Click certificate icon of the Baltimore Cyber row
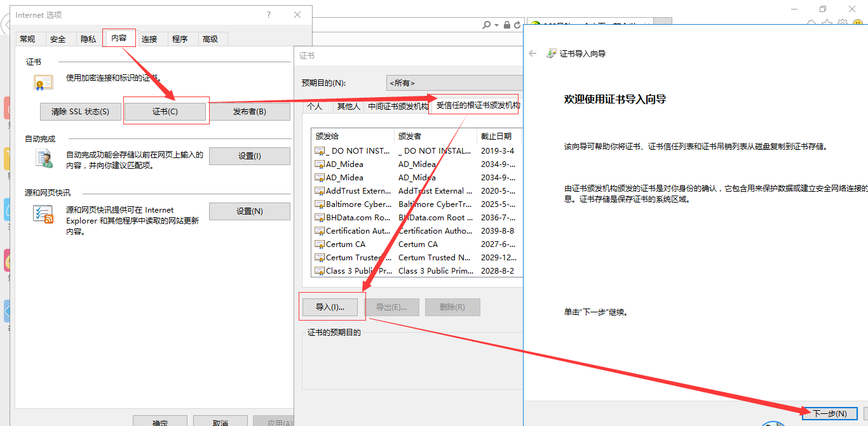 tap(320, 204)
